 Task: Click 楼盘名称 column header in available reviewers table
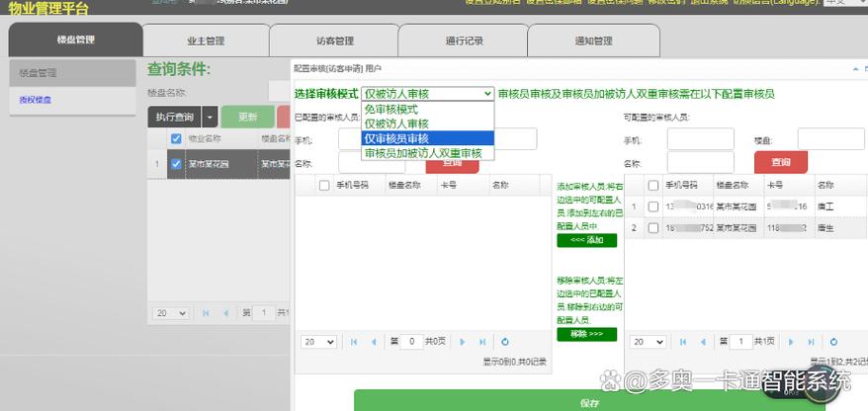click(x=738, y=186)
